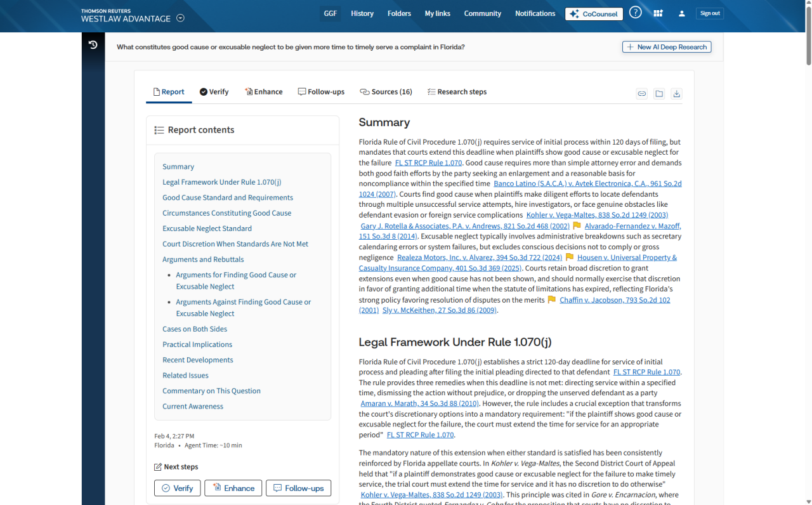Click the yellow flag beside Alvarado-Fernandez v. Mazoff

pos(577,226)
